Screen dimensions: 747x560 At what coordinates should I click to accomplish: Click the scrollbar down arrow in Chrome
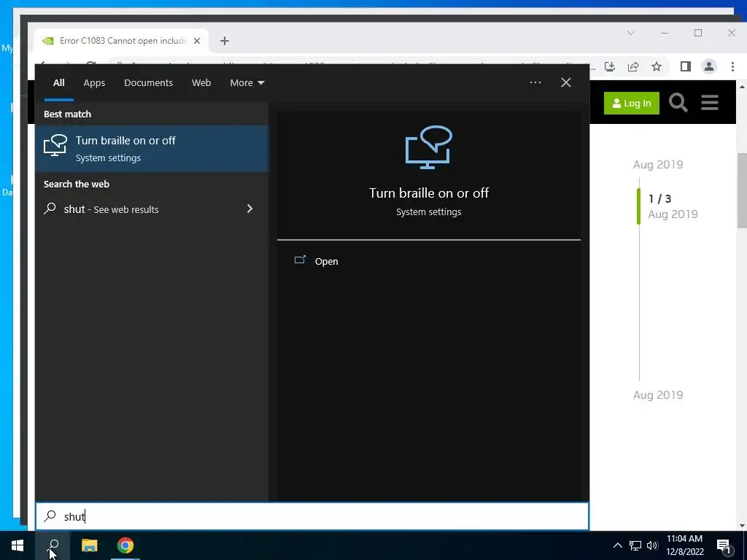742,525
